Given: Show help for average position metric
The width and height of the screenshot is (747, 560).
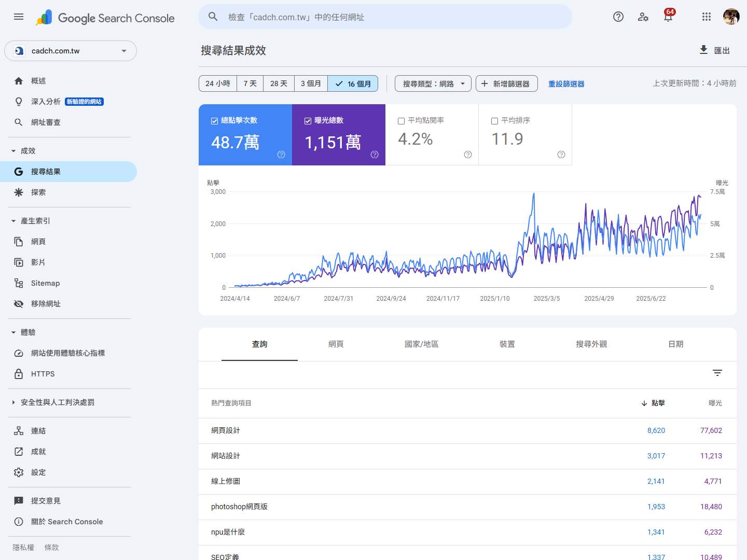Looking at the screenshot, I should [x=561, y=155].
